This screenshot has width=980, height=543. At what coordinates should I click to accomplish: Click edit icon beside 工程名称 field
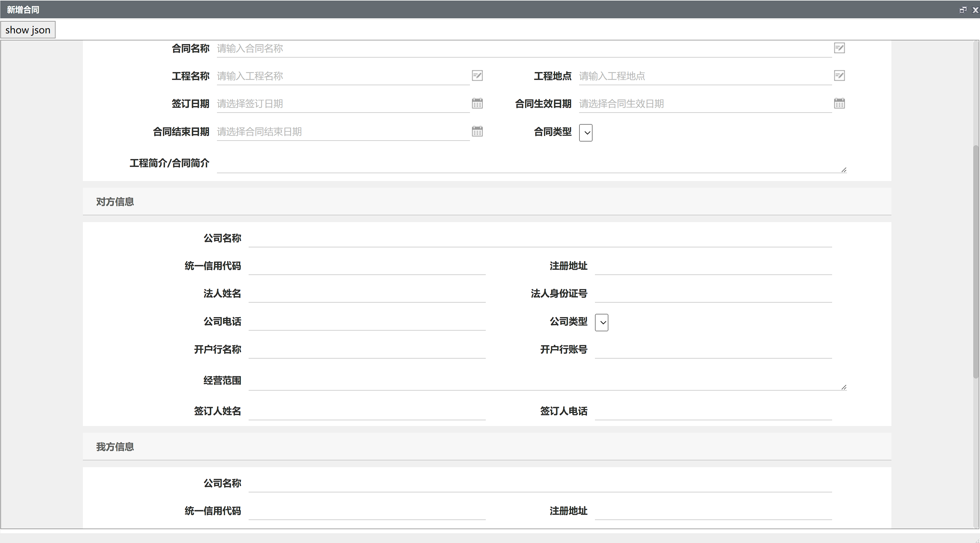pos(477,76)
